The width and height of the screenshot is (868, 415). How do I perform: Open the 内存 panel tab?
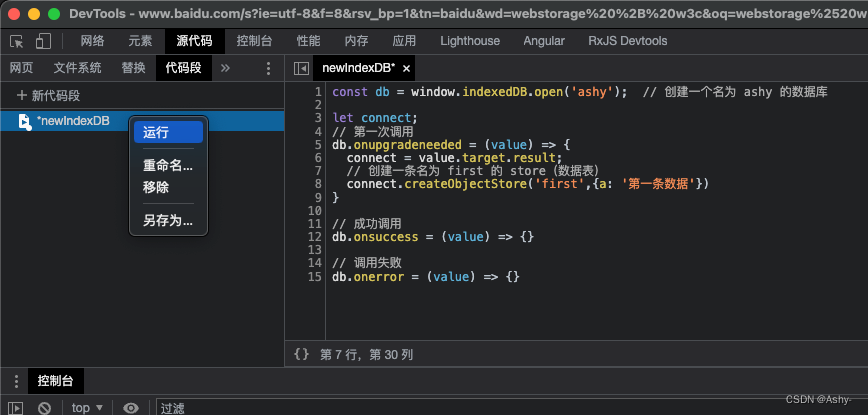pyautogui.click(x=356, y=41)
